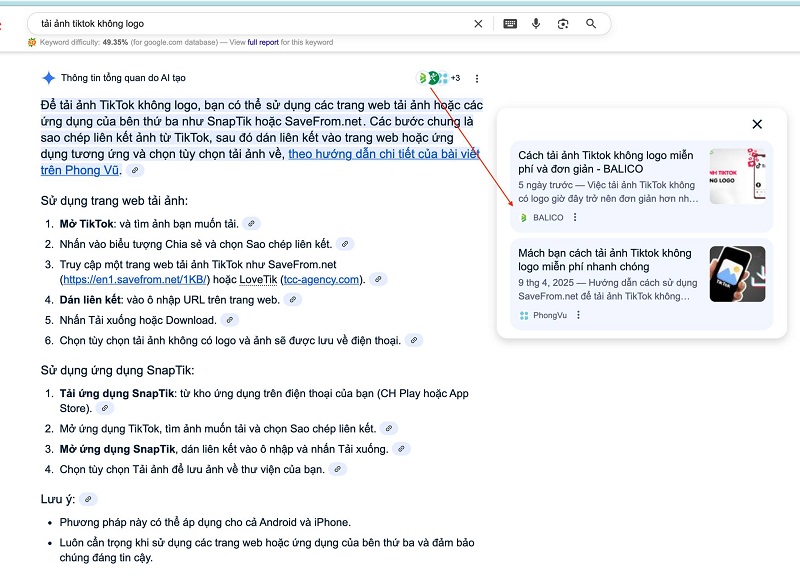Open the three-dot menu beside BALICO
The width and height of the screenshot is (800, 584).
(575, 217)
